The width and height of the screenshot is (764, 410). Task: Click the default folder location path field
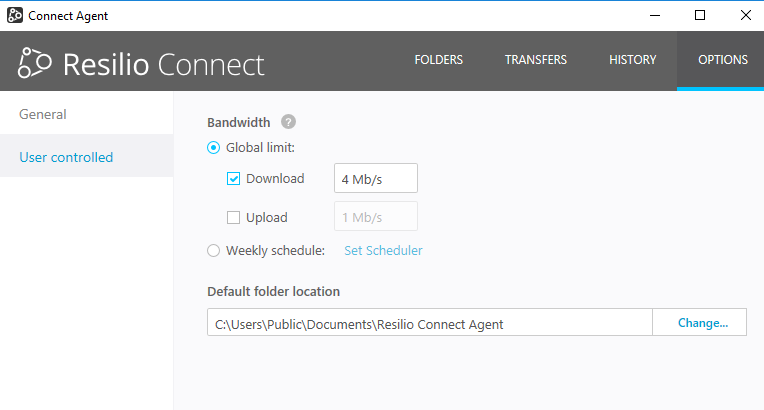point(429,323)
